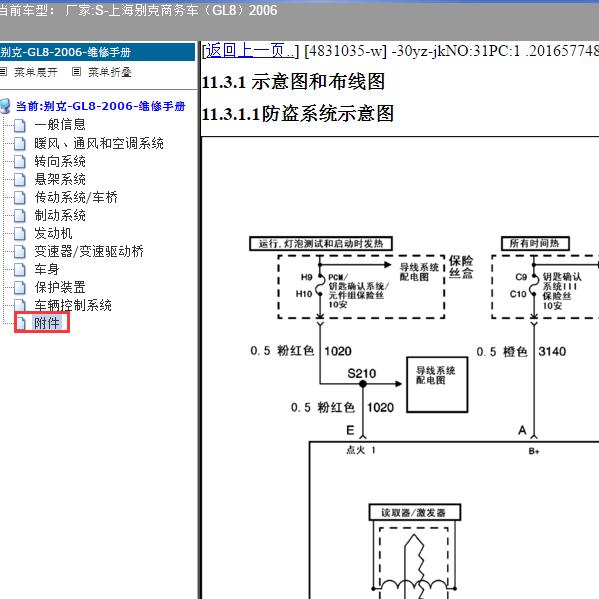Collapse all menus with 菜单折叠
This screenshot has height=599, width=599.
pos(110,72)
